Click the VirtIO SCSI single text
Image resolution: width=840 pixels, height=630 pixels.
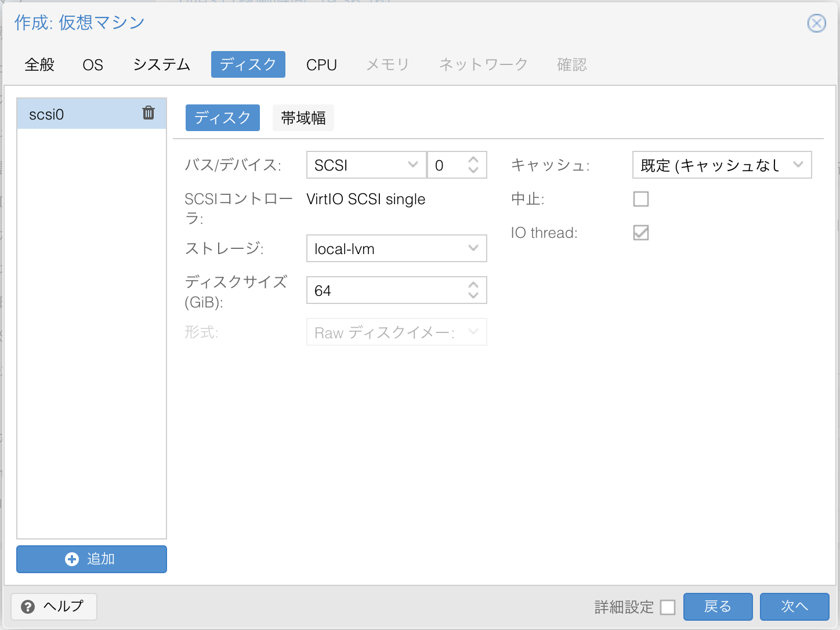pyautogui.click(x=365, y=199)
